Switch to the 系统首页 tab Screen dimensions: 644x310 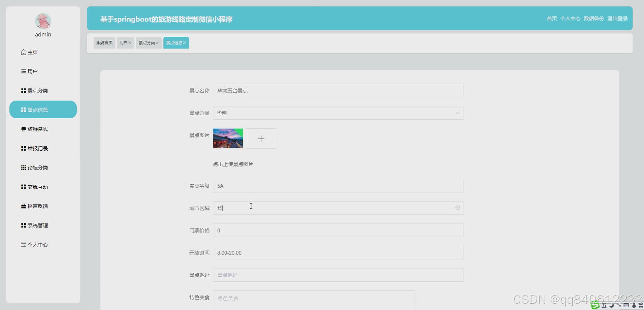point(104,43)
